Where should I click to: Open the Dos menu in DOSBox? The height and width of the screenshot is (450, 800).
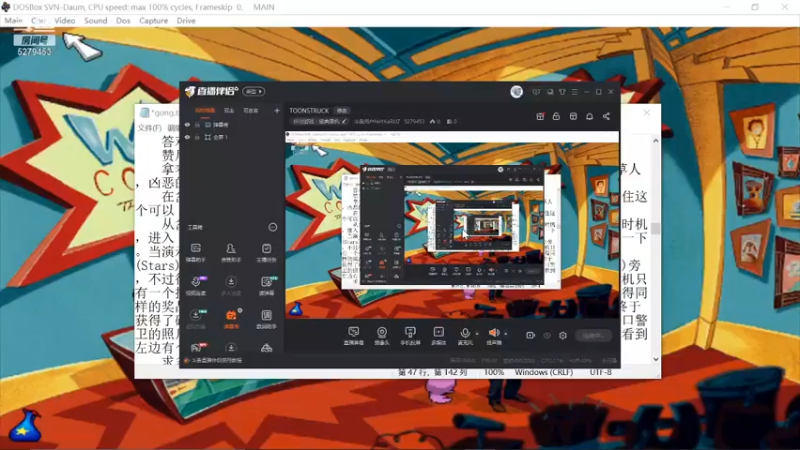pos(123,20)
